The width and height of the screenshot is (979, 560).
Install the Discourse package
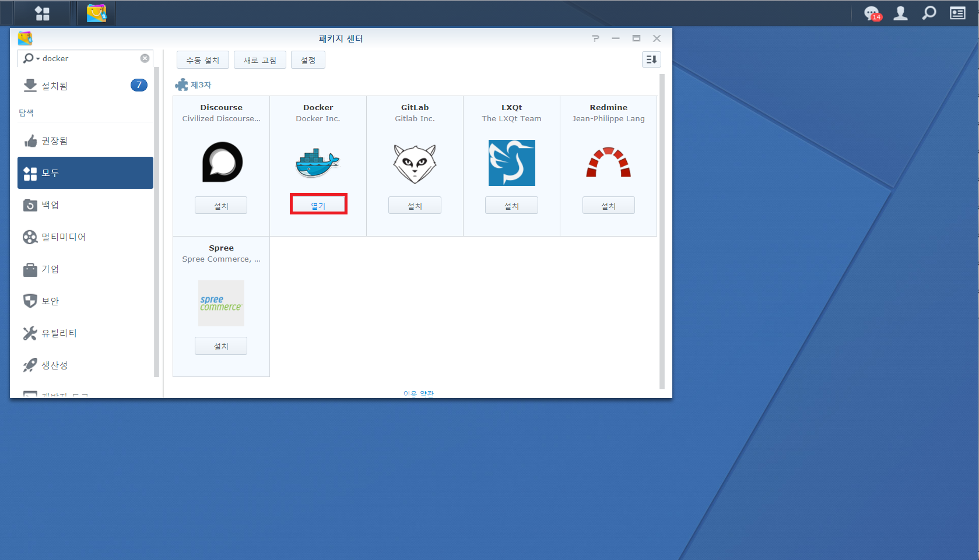point(221,206)
